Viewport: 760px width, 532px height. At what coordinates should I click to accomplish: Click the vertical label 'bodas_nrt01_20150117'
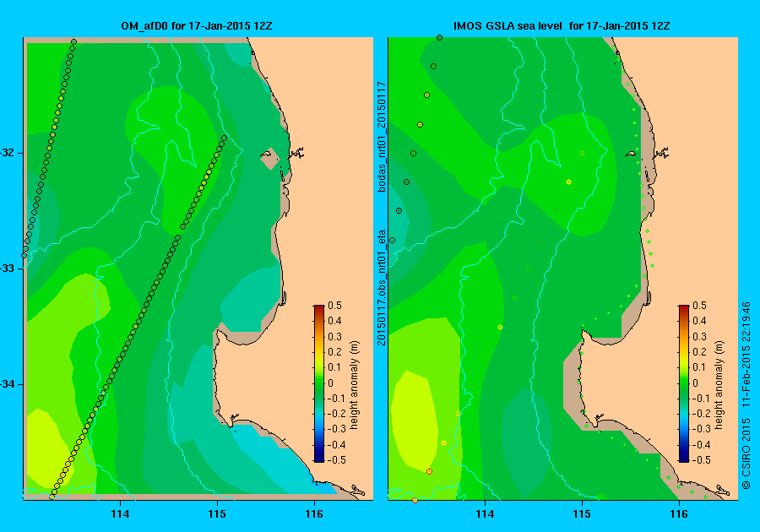tap(382, 137)
